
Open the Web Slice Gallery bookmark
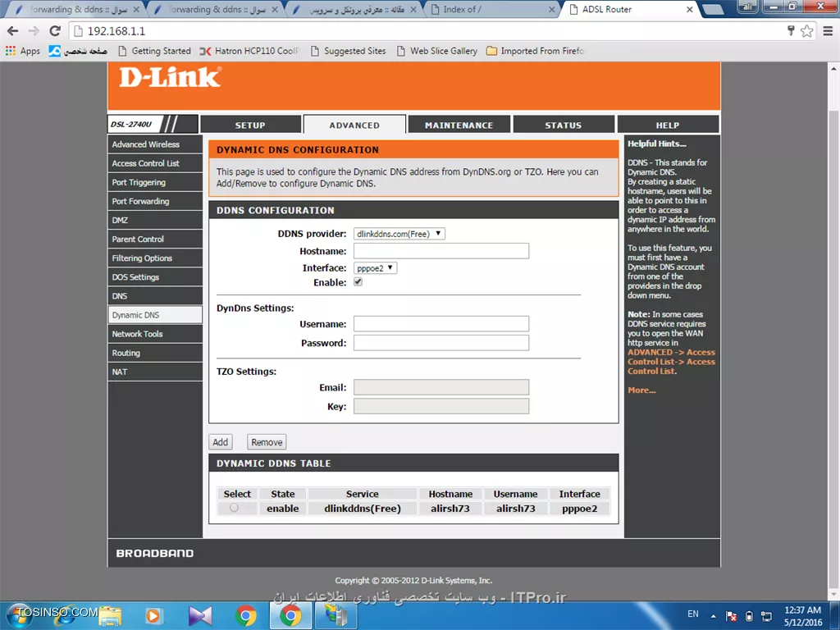coord(436,51)
